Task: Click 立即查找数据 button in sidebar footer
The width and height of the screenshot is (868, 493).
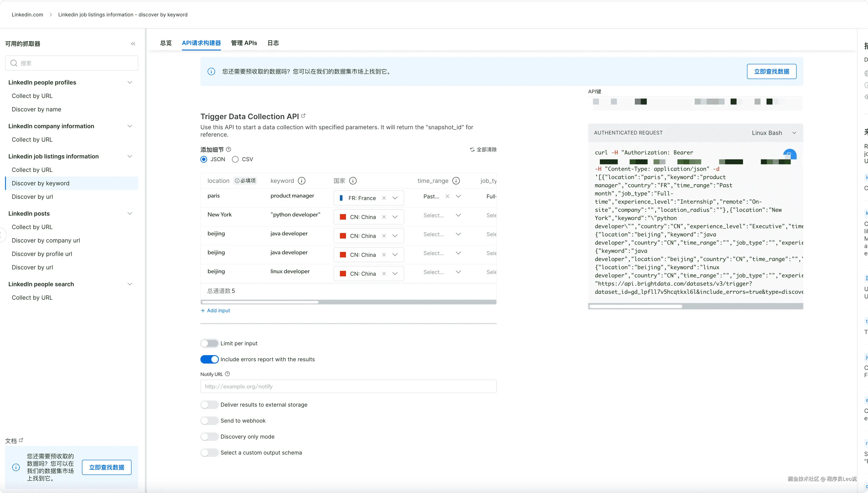Action: (107, 467)
